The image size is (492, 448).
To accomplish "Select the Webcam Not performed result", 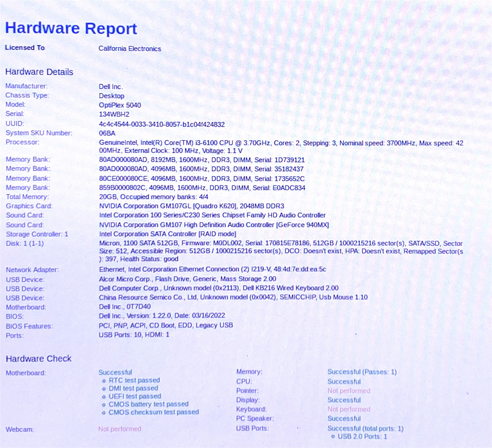I will coord(120,429).
